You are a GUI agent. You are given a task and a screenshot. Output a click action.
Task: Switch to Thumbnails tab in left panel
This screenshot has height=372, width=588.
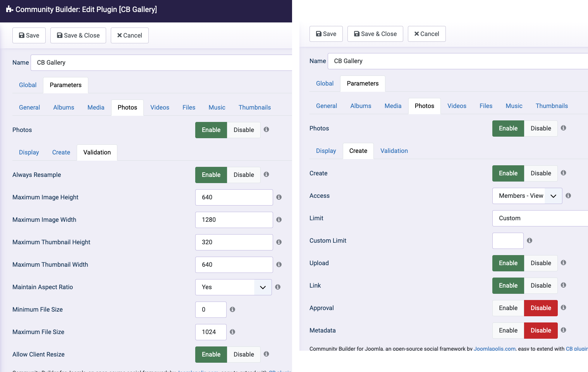[x=254, y=108]
